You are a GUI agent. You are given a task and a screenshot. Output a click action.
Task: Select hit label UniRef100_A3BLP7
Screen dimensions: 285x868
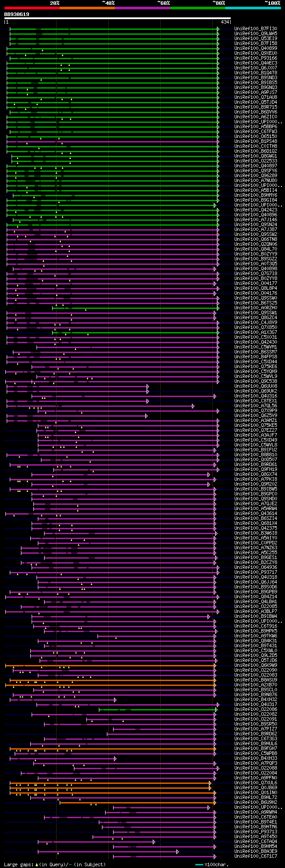pyautogui.click(x=256, y=611)
